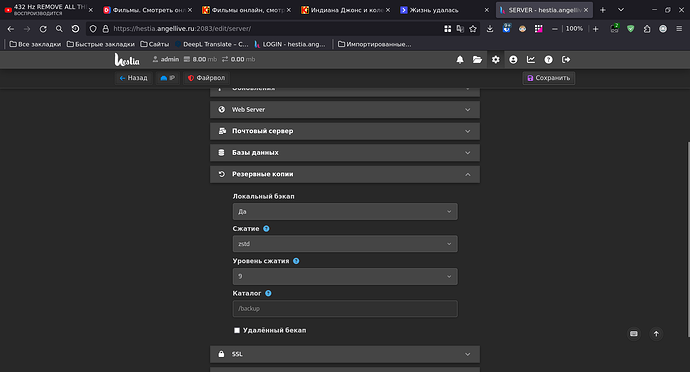Click the translate page icon

[x=460, y=29]
